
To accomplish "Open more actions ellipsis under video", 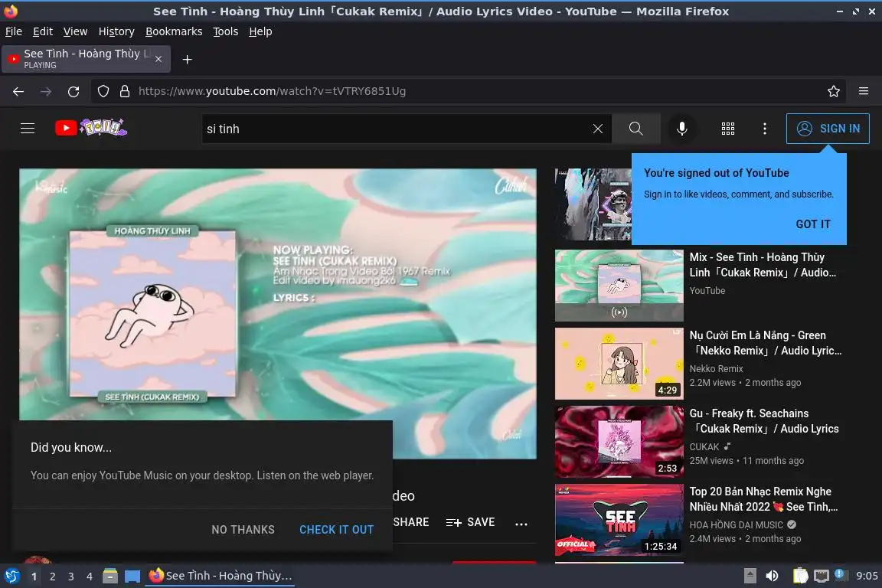I will coord(521,523).
